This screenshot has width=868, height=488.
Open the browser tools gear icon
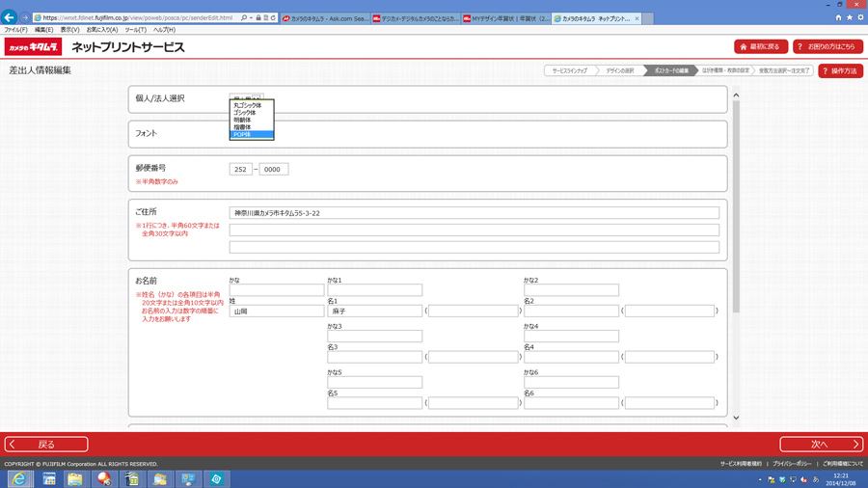[x=859, y=17]
